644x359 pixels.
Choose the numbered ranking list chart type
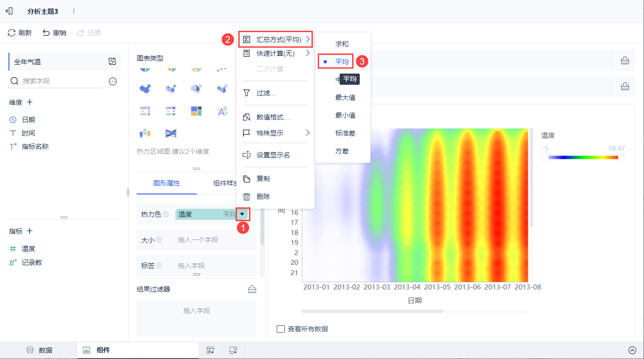(x=145, y=111)
